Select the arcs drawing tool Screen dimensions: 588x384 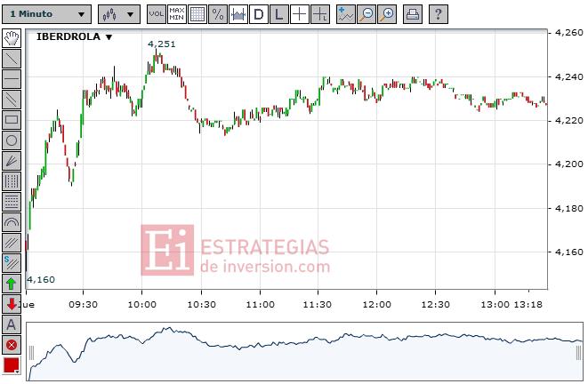point(12,222)
